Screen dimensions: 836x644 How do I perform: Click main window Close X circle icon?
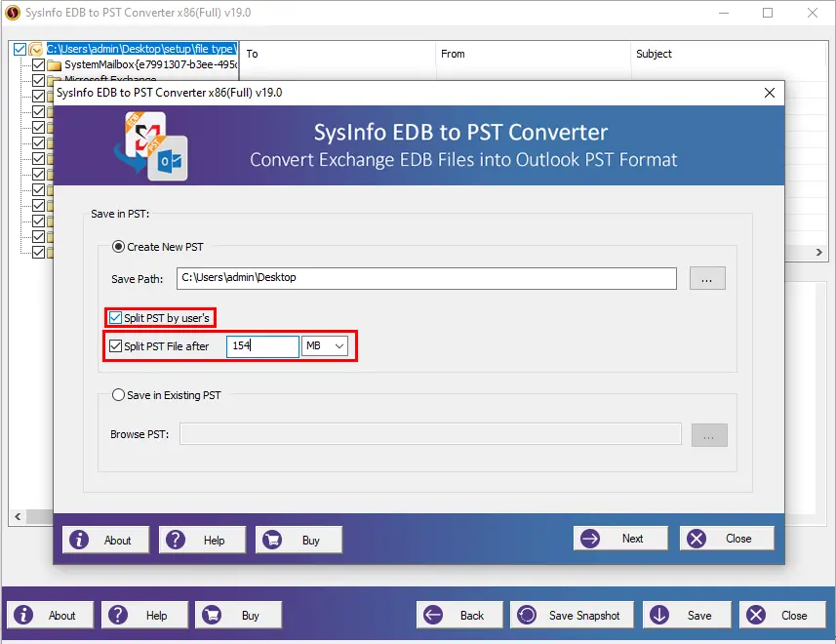click(x=756, y=615)
